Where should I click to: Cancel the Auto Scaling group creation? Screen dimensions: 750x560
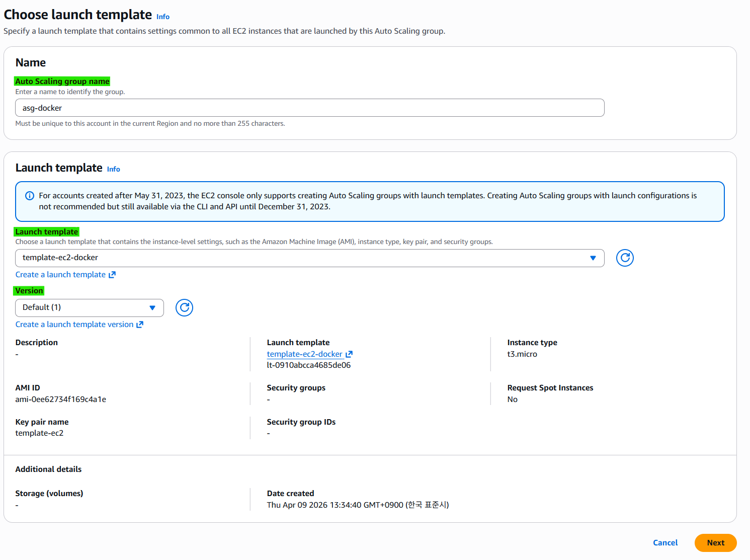click(x=665, y=543)
